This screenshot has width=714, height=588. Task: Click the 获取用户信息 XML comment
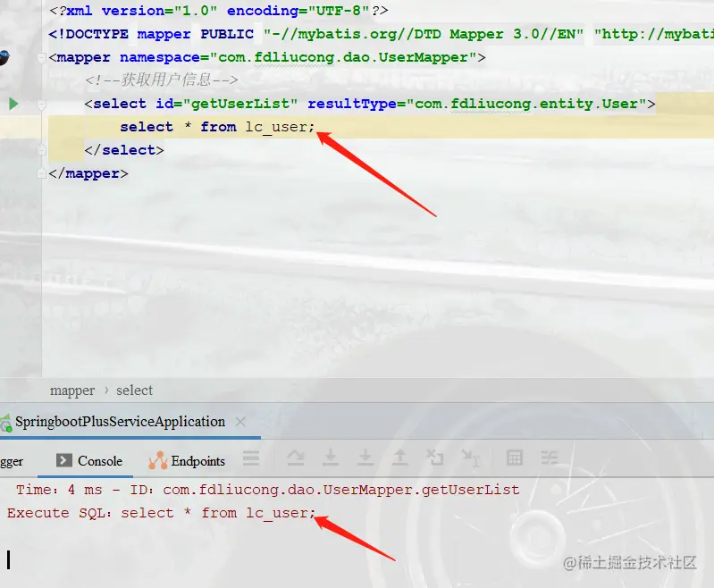pos(161,80)
